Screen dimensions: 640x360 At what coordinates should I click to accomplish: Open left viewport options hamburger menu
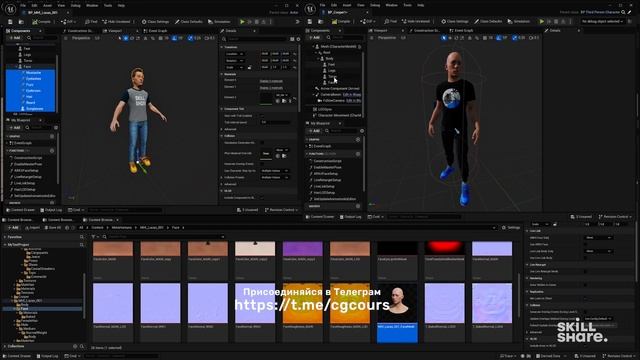pyautogui.click(x=66, y=38)
